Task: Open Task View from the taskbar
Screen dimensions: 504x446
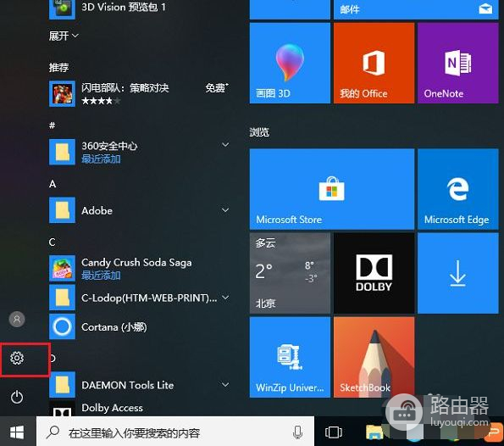Action: (x=334, y=432)
